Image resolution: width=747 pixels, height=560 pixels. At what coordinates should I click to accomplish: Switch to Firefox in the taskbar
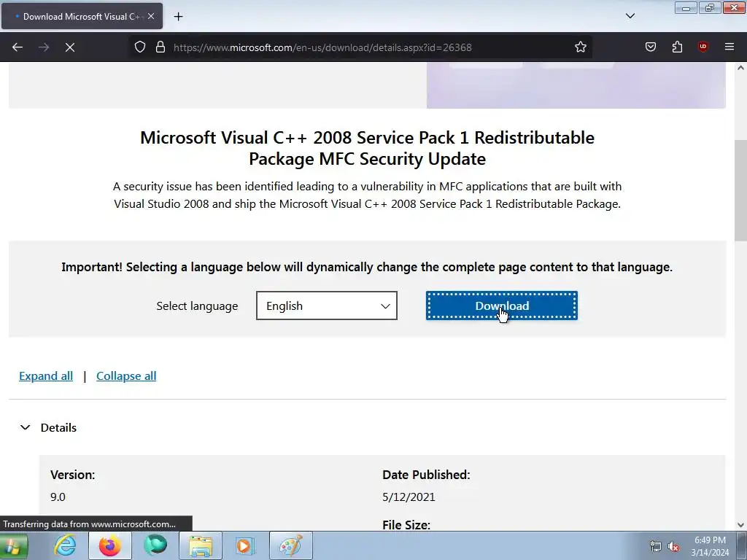110,545
